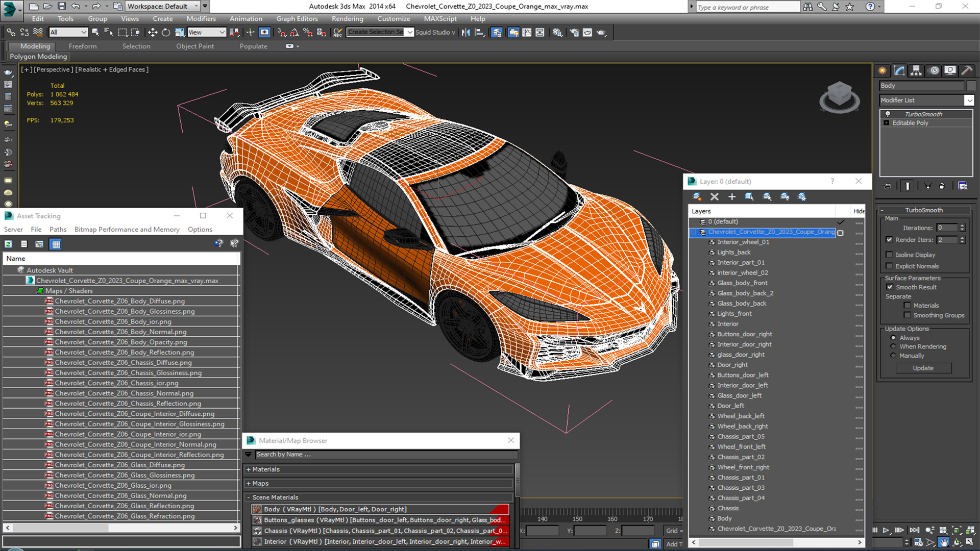
Task: Open the Create panel tab icon
Action: (882, 70)
